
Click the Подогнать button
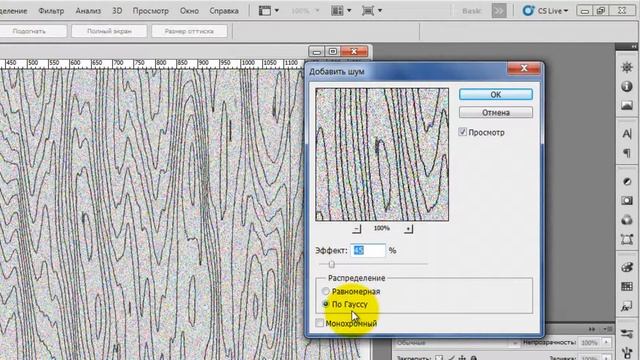coord(29,31)
